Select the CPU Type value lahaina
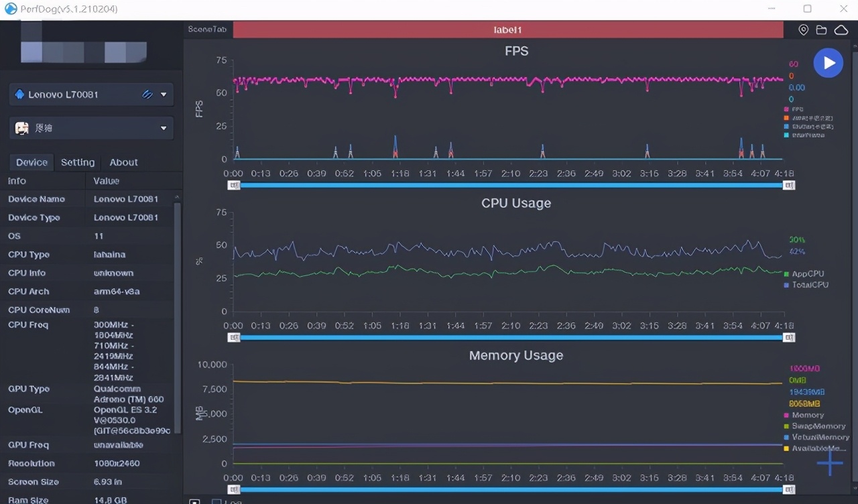 pyautogui.click(x=109, y=255)
